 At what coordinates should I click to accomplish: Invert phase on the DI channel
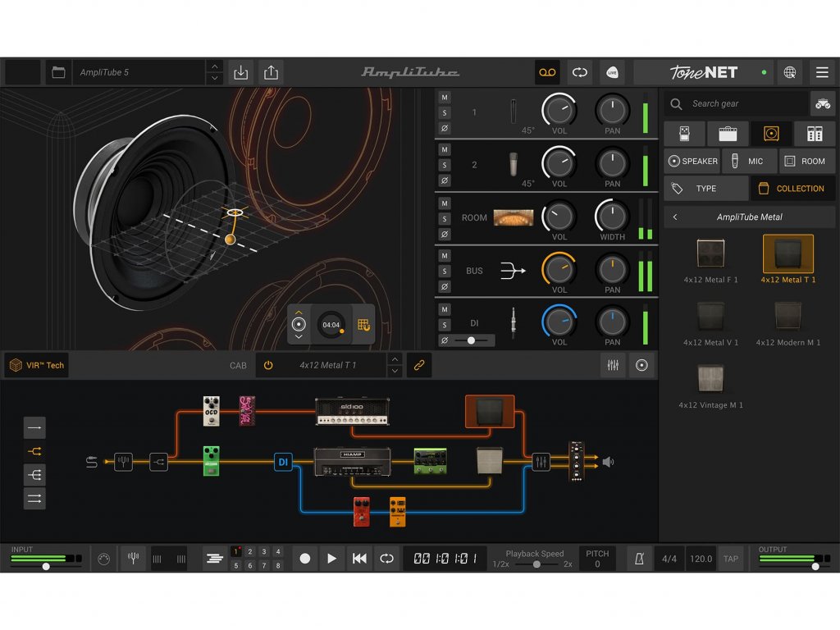[444, 340]
